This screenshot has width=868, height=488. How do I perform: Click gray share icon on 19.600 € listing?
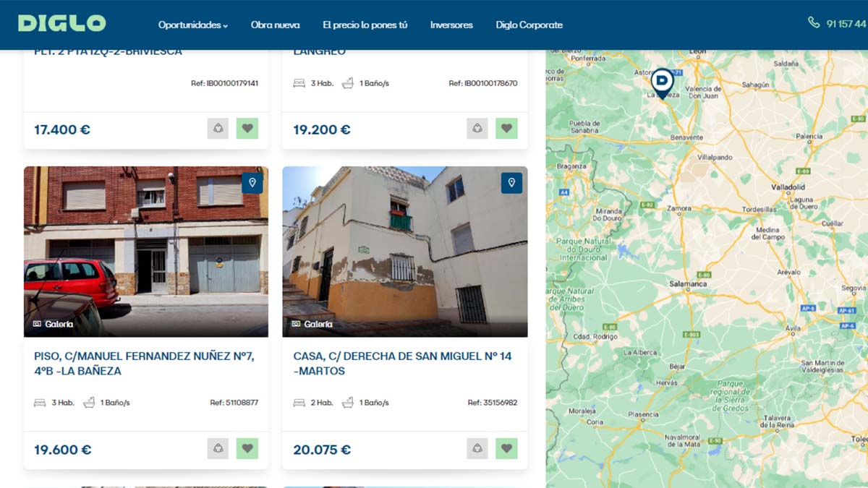[218, 448]
